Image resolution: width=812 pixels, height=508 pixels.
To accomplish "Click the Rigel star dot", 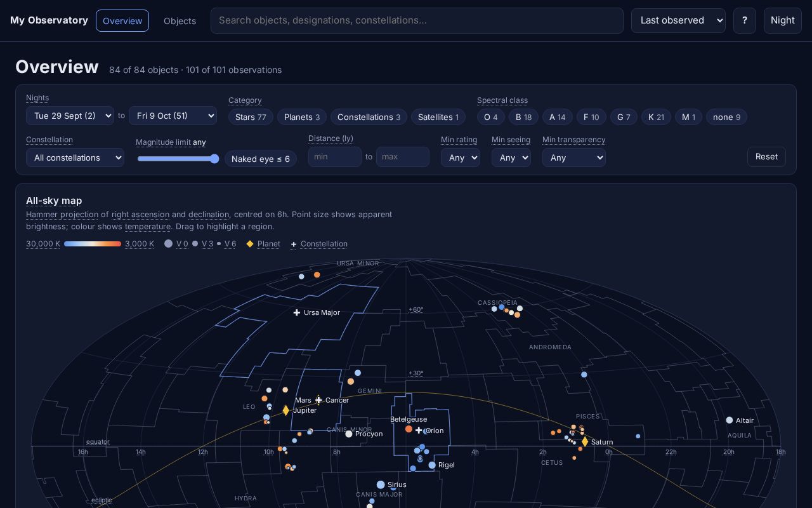I will (x=432, y=465).
